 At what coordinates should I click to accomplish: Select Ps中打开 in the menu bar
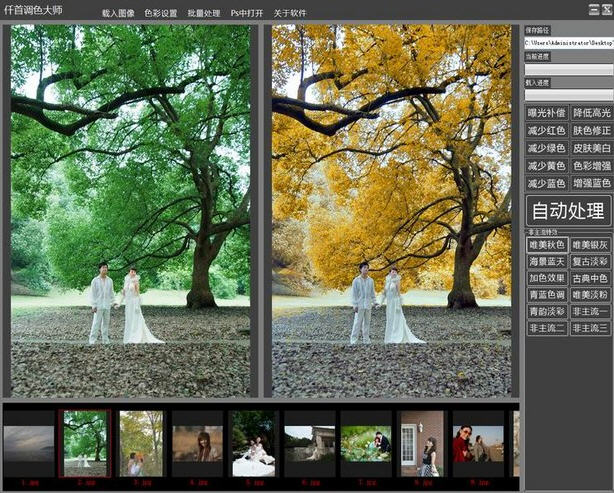246,14
